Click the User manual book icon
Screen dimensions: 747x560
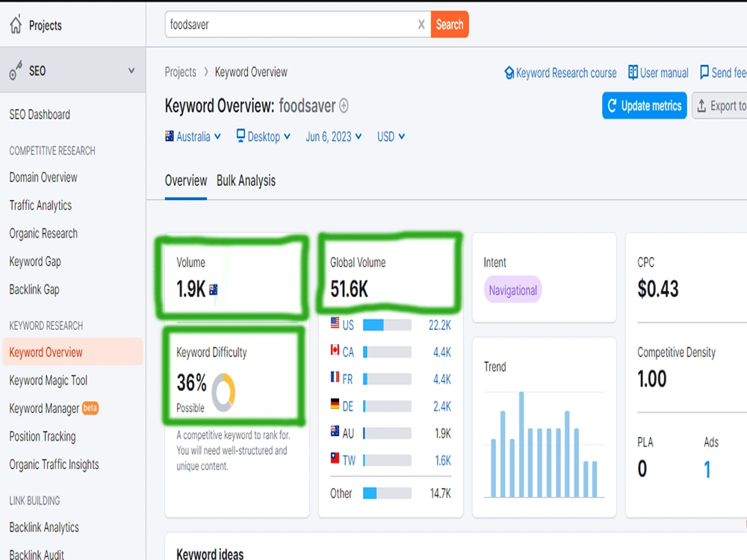633,72
